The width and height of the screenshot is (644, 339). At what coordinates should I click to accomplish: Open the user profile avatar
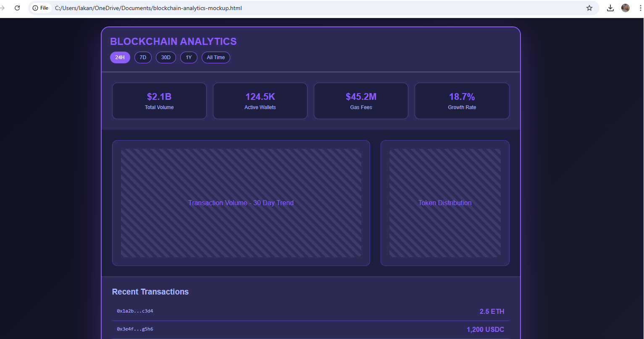click(626, 8)
